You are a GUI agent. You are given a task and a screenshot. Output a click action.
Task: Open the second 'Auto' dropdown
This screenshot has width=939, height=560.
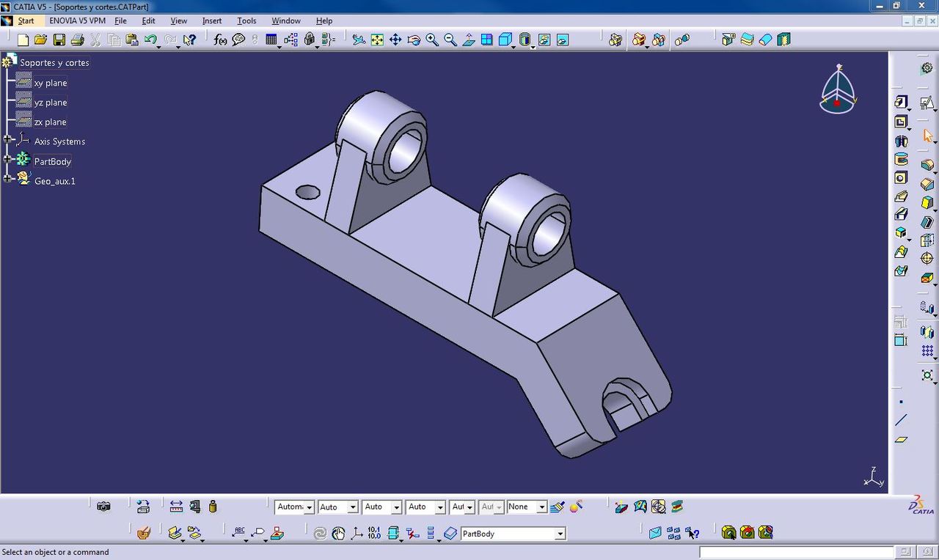396,507
